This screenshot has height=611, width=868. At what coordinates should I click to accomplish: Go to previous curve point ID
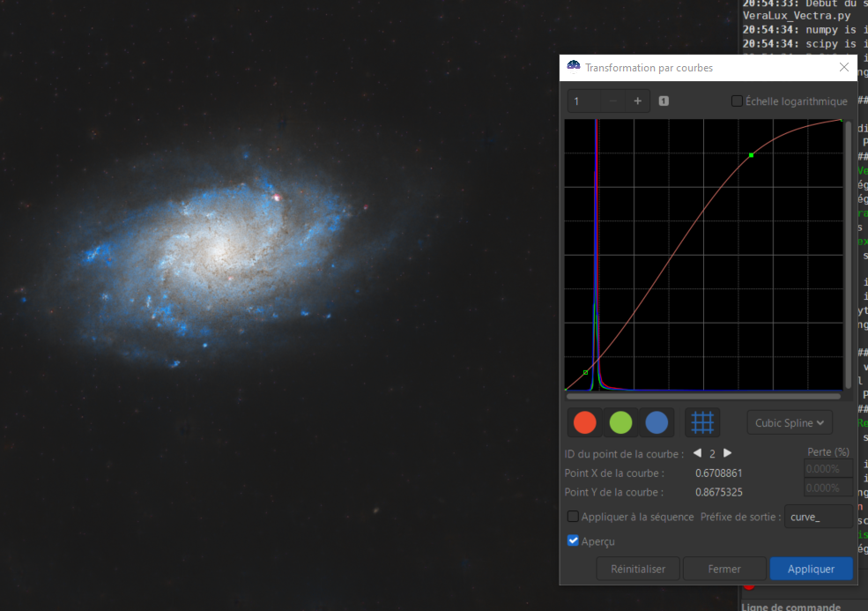pyautogui.click(x=698, y=453)
